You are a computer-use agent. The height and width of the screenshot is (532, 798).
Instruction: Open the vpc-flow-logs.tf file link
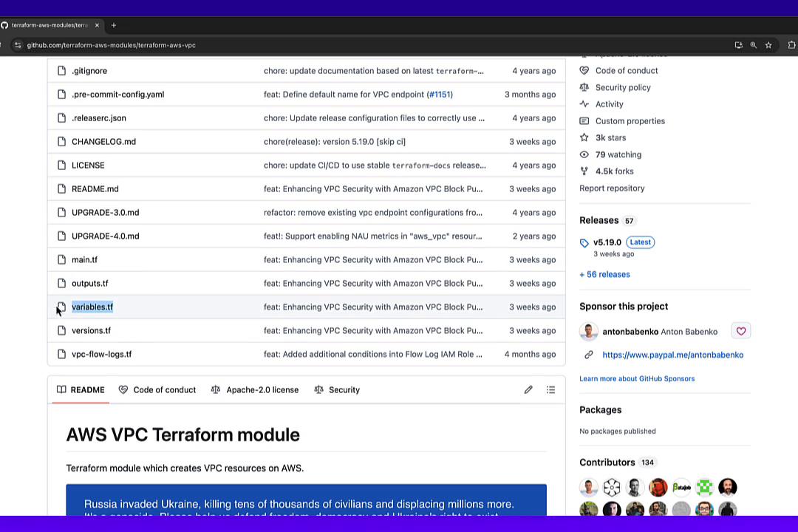102,355
